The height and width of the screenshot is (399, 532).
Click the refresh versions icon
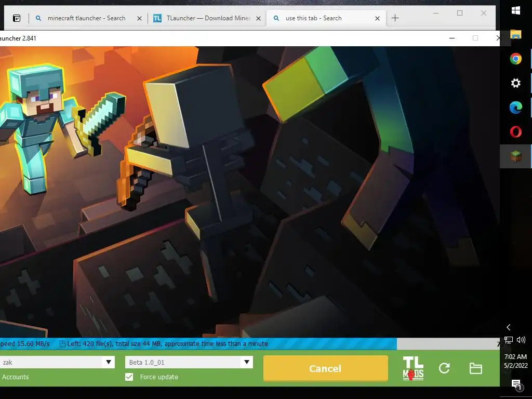click(444, 368)
